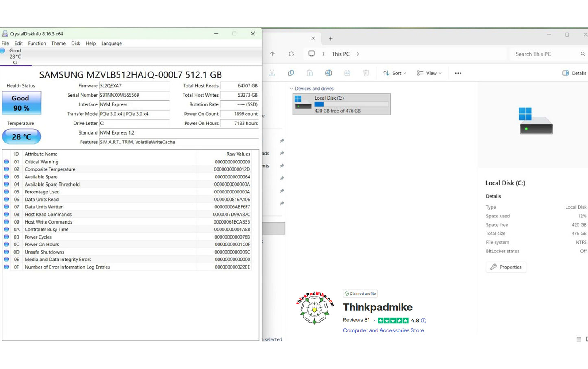
Task: Toggle the Details pane button
Action: (574, 73)
